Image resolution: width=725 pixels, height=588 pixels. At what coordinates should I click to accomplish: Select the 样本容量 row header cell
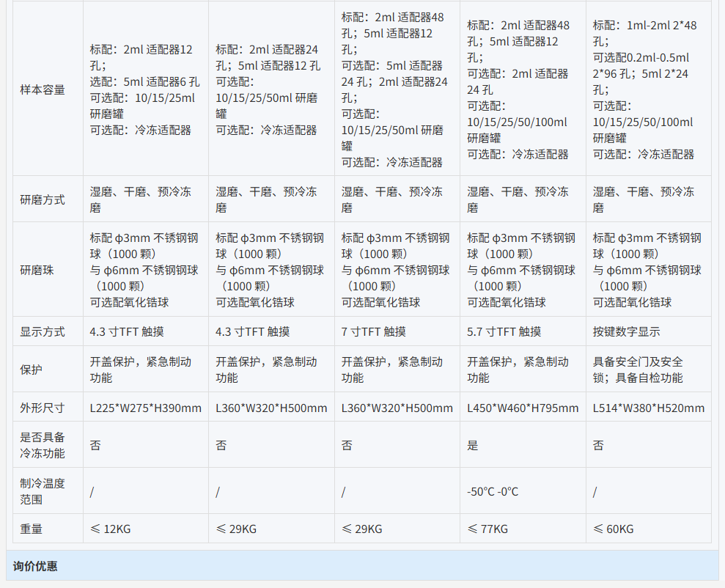43,89
